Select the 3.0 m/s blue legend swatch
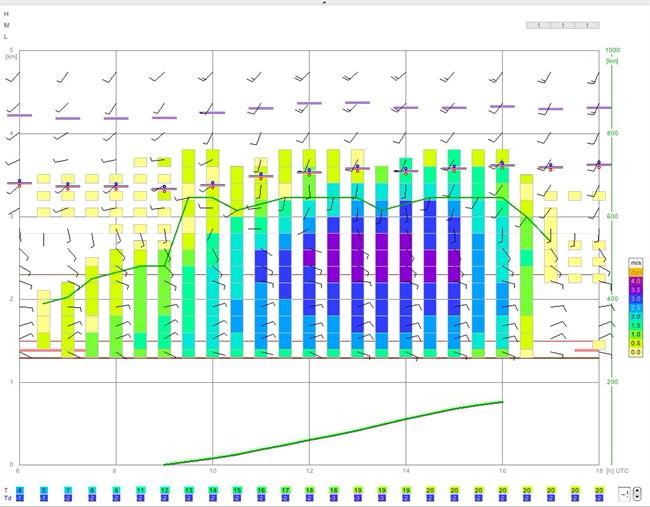The width and height of the screenshot is (650, 507). (635, 299)
